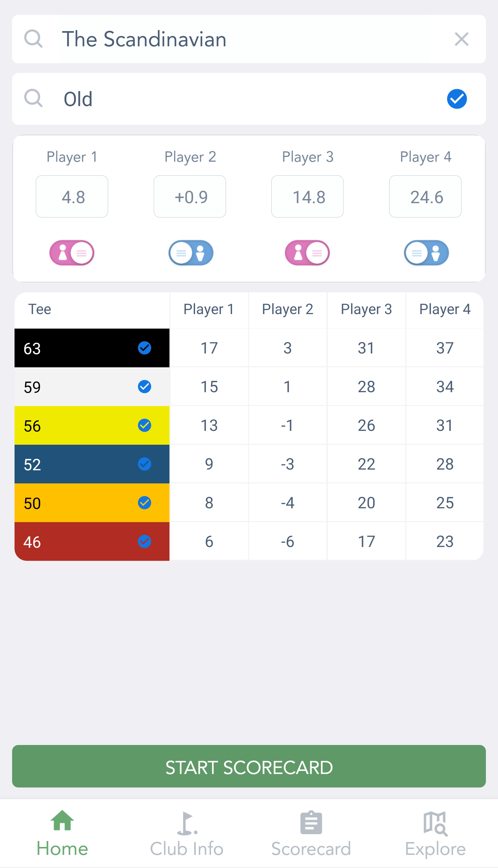
Task: Tap the blue checkmark confirming Old course
Action: pyautogui.click(x=456, y=99)
